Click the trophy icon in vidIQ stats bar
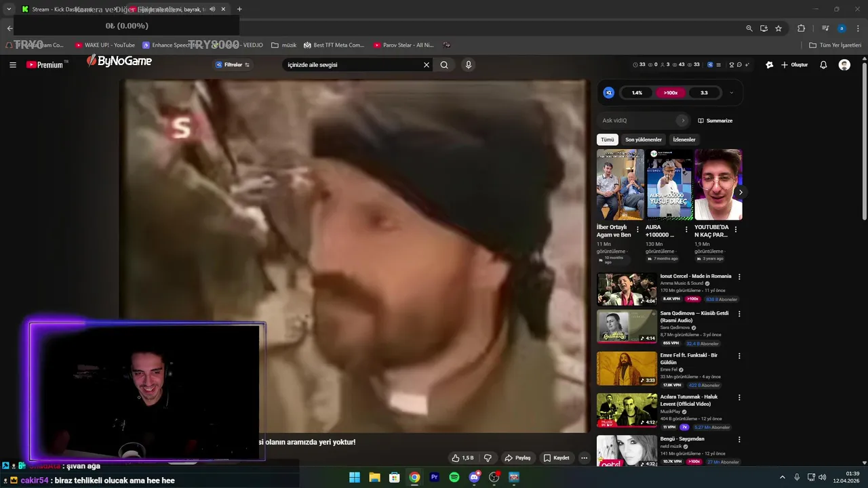 click(x=732, y=65)
